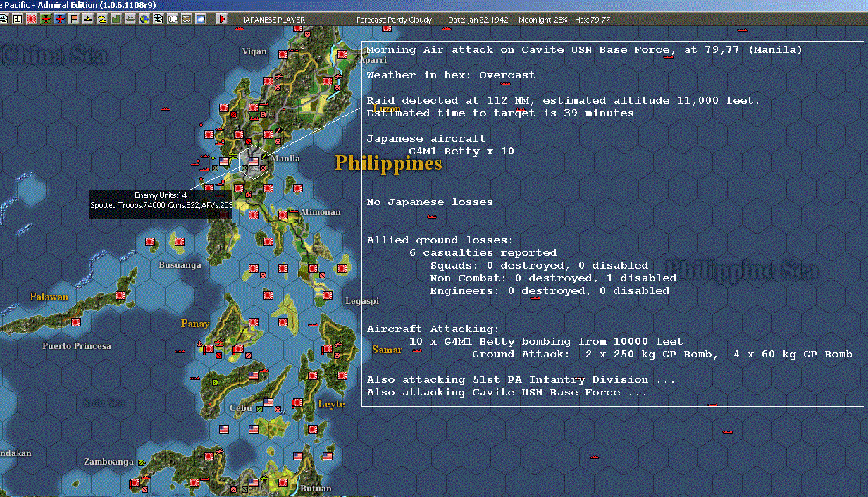Click the 'Non Combat: 0 destroyed, 1 disabled' line

tap(553, 278)
